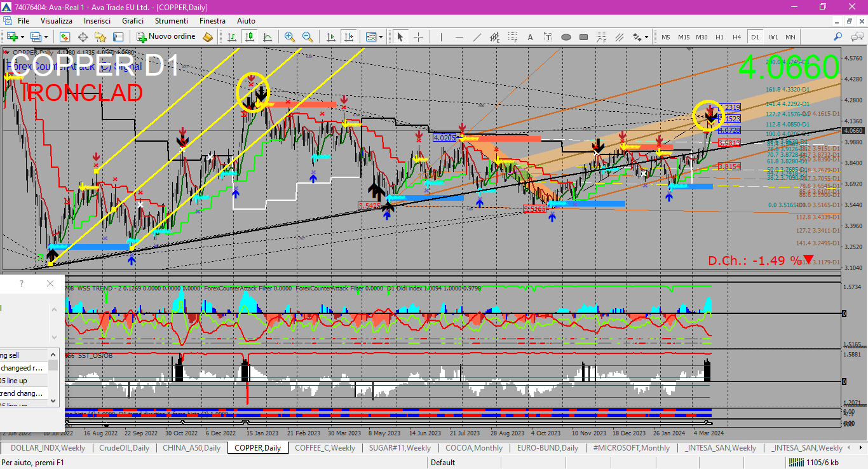Click the alert list scroll down arrow

coord(54,401)
